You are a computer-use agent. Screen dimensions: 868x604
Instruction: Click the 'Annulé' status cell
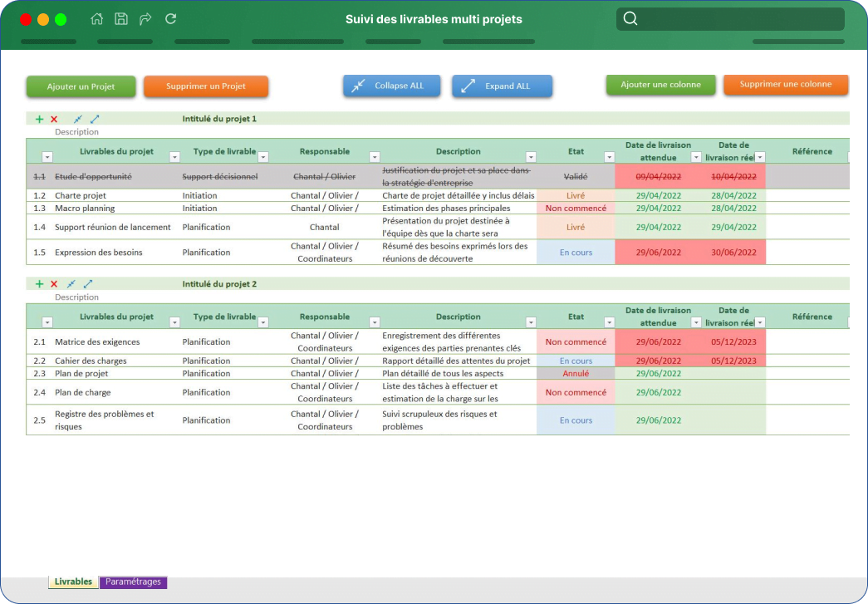pyautogui.click(x=576, y=374)
